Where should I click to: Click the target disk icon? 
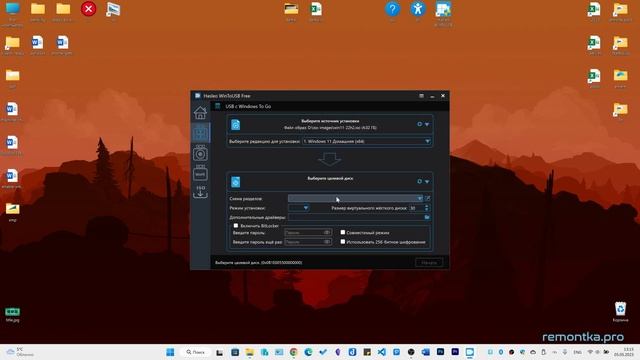tap(236, 182)
